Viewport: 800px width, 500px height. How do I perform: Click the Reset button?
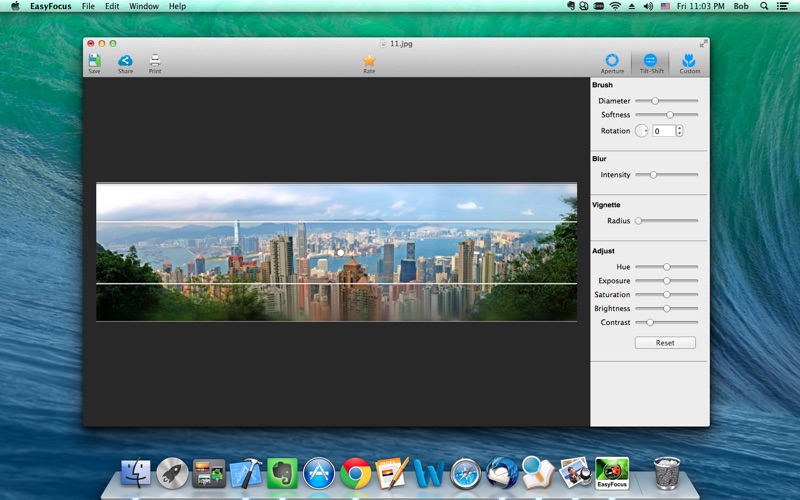point(665,343)
